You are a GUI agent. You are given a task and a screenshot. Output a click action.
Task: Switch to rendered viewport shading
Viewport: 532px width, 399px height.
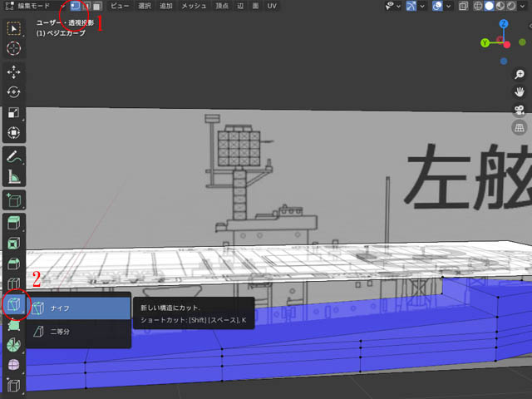pos(511,6)
